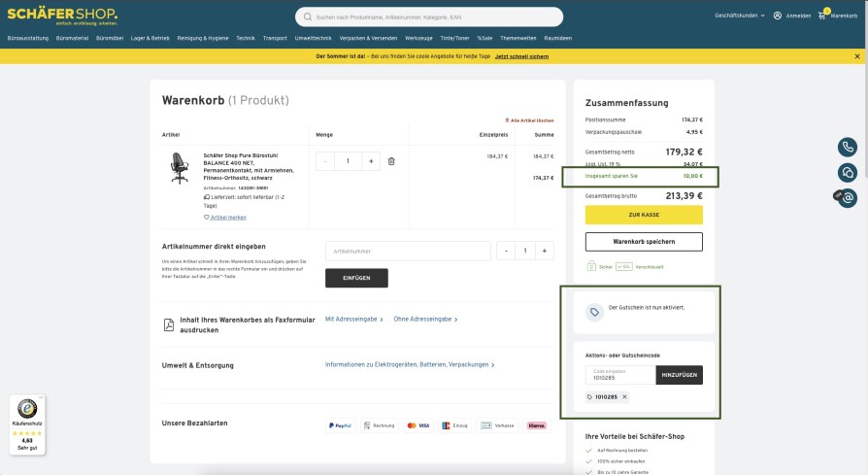
Task: Open the Warenkorb cart icon in header
Action: (x=822, y=16)
